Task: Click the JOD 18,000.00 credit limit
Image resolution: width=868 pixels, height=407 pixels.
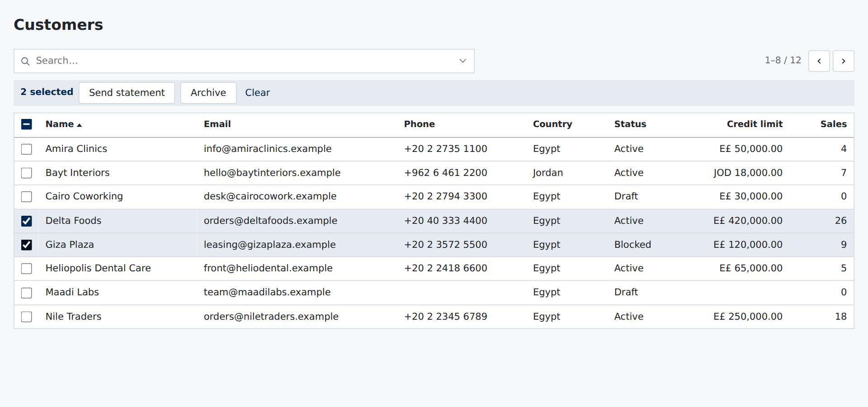Action: pyautogui.click(x=748, y=173)
